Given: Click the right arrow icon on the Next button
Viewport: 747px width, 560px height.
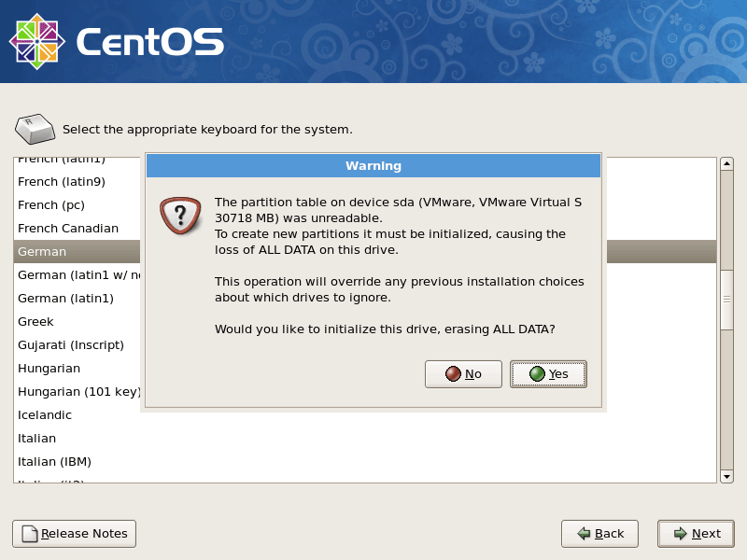Looking at the screenshot, I should [677, 534].
